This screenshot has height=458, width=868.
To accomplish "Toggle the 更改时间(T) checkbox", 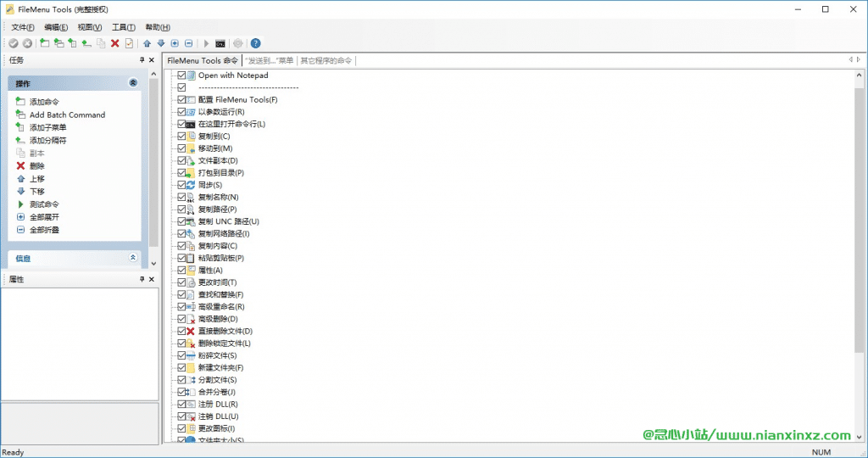I will click(181, 282).
